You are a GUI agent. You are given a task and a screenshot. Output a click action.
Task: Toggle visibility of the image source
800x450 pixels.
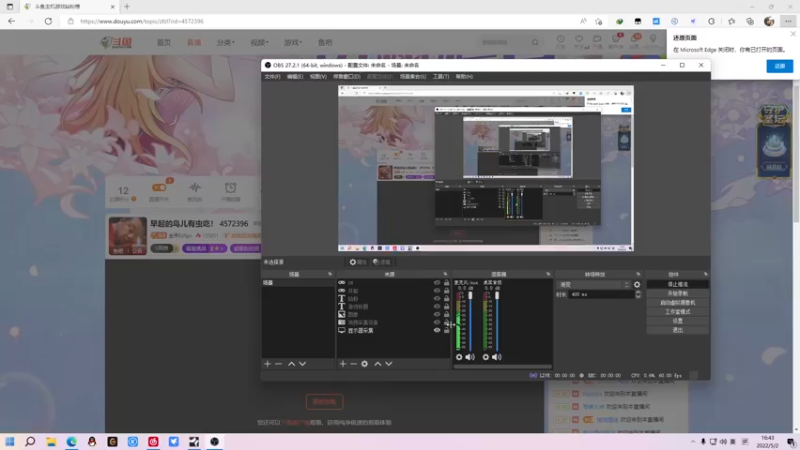click(x=437, y=315)
